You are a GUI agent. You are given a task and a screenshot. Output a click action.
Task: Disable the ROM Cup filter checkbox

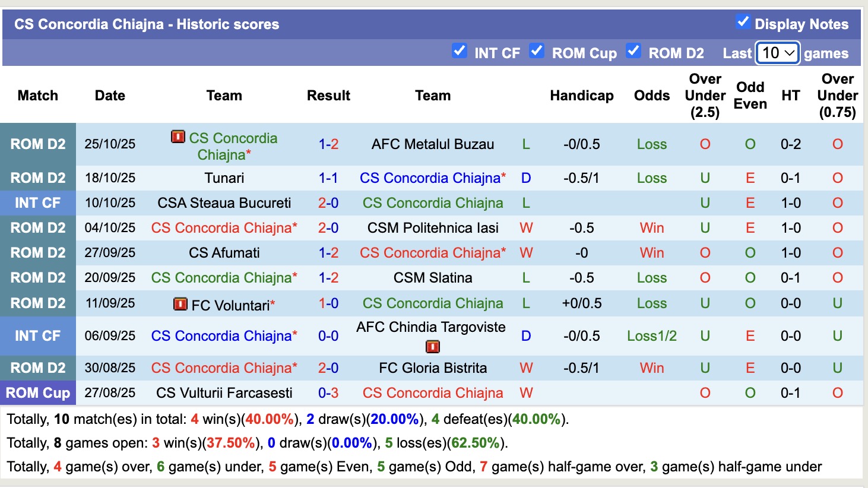(537, 51)
